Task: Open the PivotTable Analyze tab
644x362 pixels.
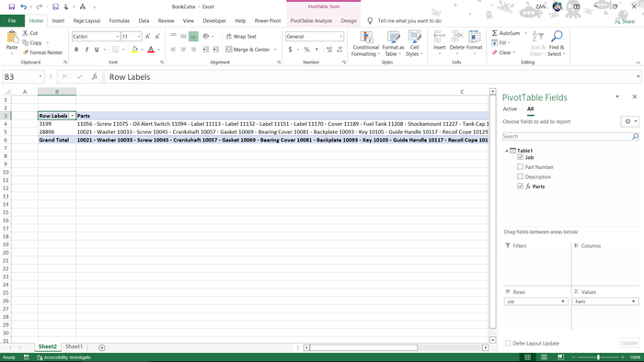Action: click(311, 21)
